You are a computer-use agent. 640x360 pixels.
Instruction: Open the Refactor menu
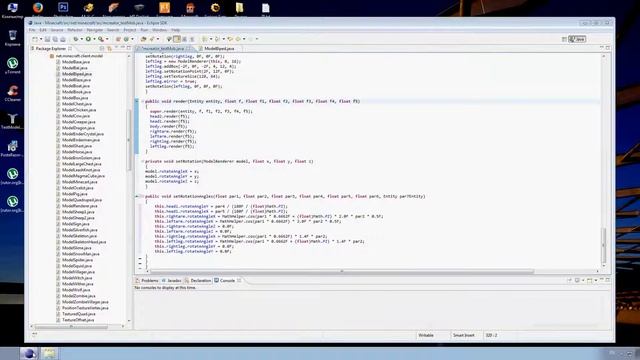tap(75, 30)
